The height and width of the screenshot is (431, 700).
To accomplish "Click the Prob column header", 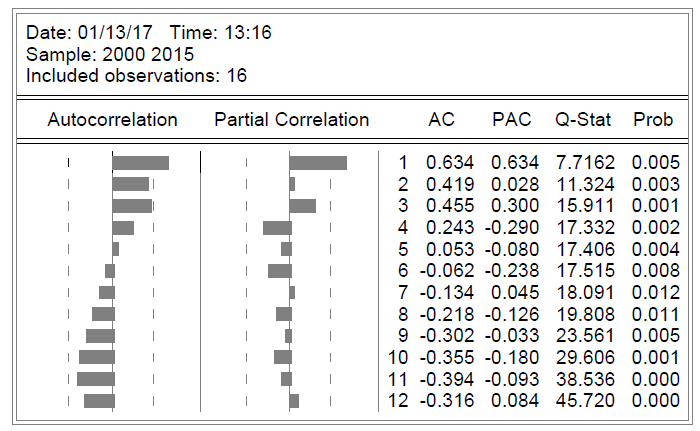I will tap(653, 120).
